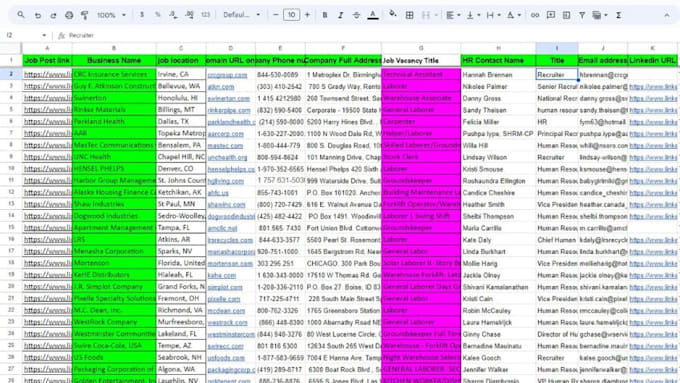
Task: Increase font size with plus button
Action: (x=307, y=15)
